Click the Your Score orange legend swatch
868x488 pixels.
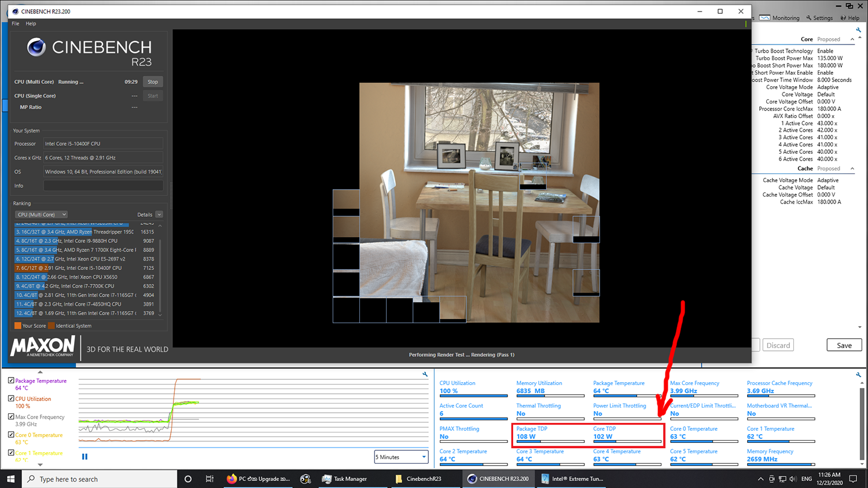click(x=17, y=326)
